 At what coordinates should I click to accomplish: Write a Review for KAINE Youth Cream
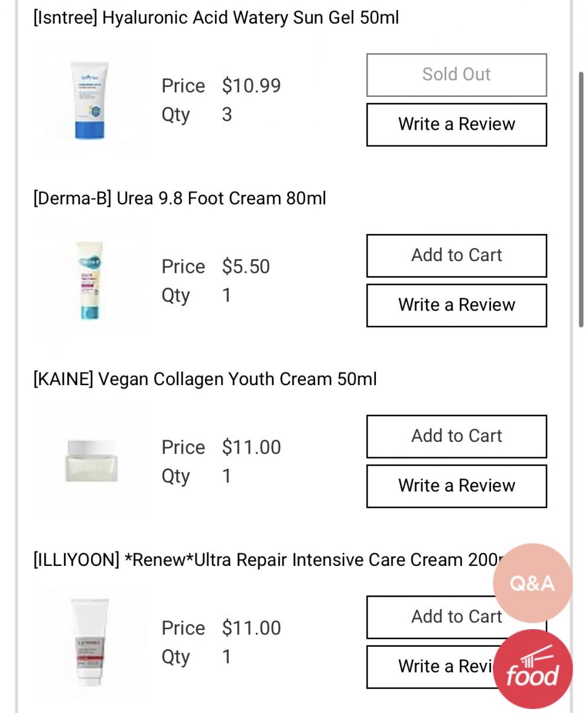coord(456,486)
